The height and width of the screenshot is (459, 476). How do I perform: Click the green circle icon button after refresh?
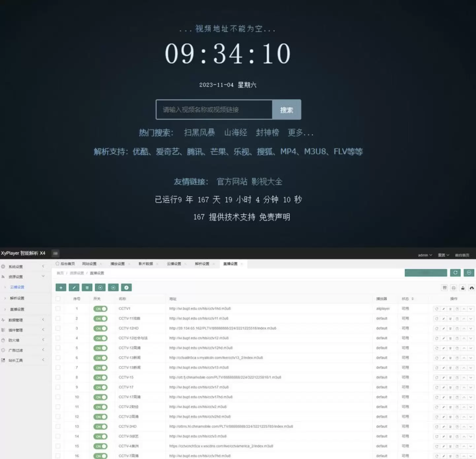pos(469,273)
